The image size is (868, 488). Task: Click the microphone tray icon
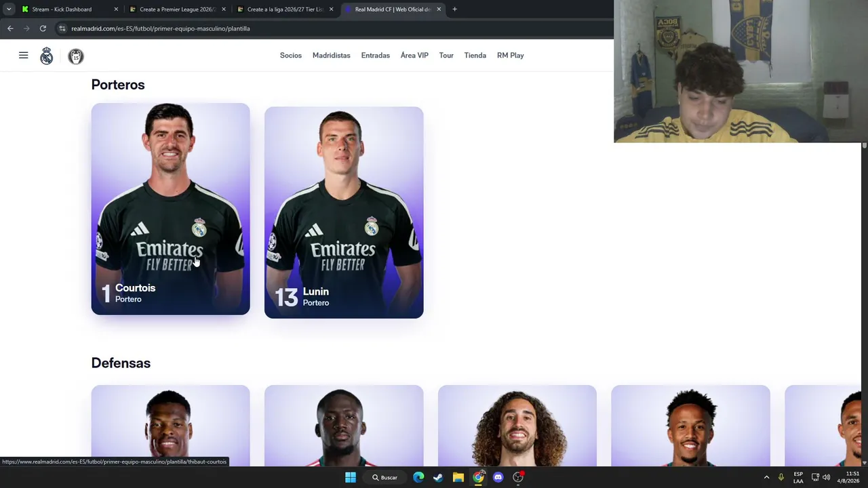(781, 477)
